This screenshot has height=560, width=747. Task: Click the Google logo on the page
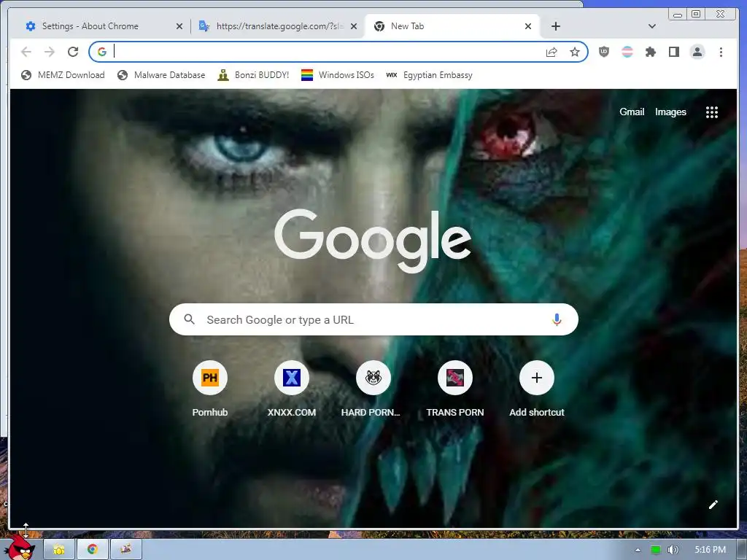(x=373, y=241)
